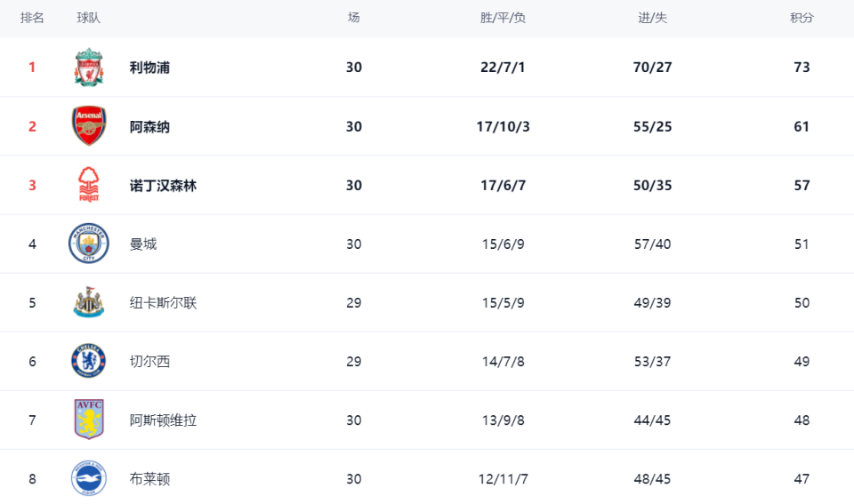Click the 积分 column header
Image resolution: width=854 pixels, height=504 pixels.
click(x=802, y=18)
